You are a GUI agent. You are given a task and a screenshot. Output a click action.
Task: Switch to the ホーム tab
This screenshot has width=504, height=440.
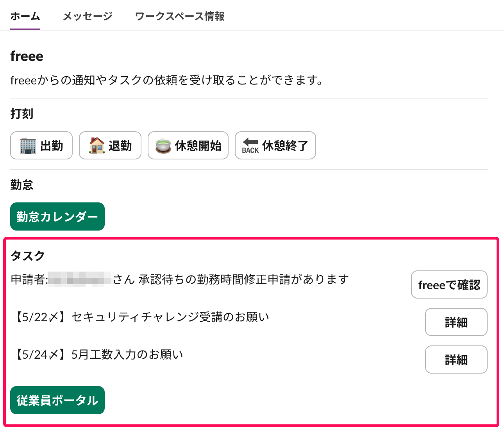(x=25, y=16)
